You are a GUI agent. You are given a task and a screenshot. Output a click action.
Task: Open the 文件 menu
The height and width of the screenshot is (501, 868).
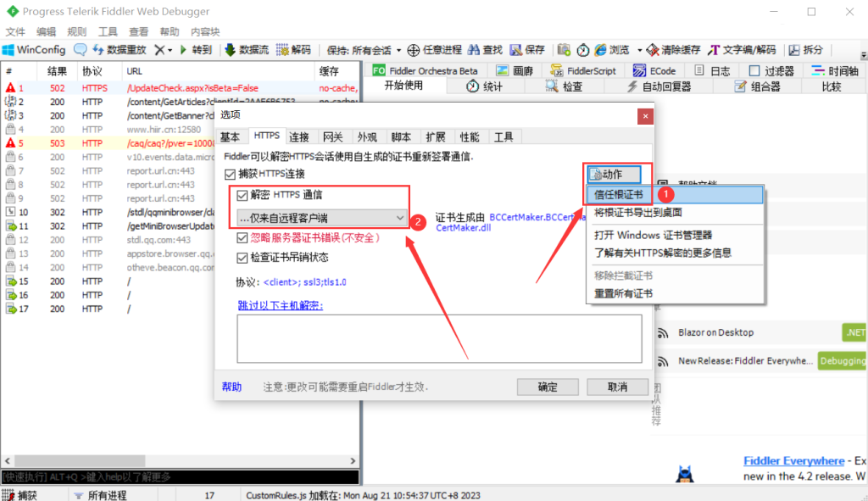click(15, 31)
